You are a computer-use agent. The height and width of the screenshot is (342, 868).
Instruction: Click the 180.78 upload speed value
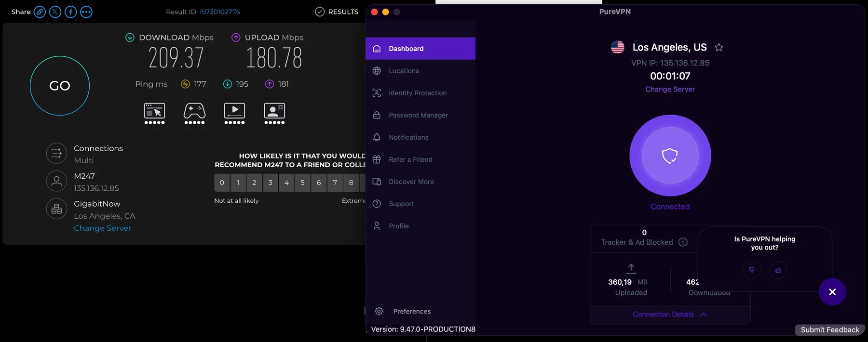click(x=274, y=58)
